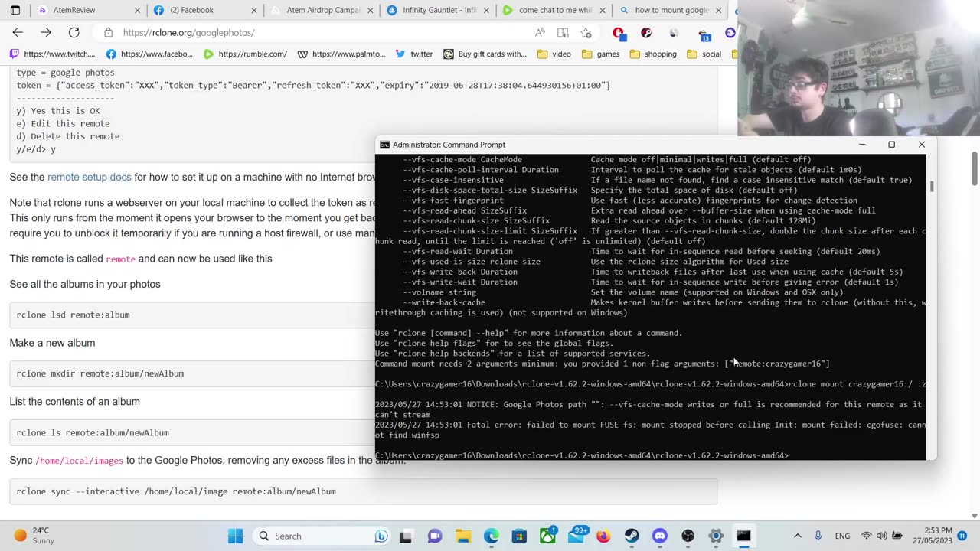The width and height of the screenshot is (980, 551).
Task: Switch to the (2) Facebook tab
Action: click(203, 10)
